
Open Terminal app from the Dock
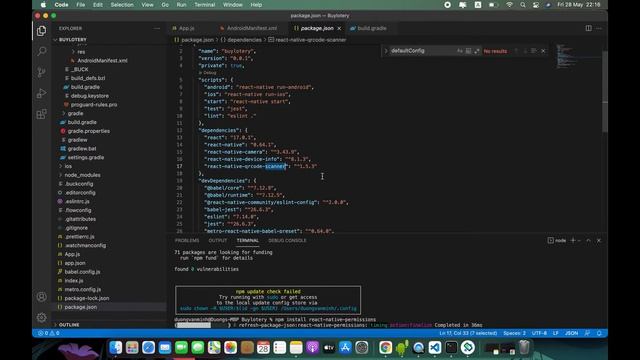coord(451,348)
